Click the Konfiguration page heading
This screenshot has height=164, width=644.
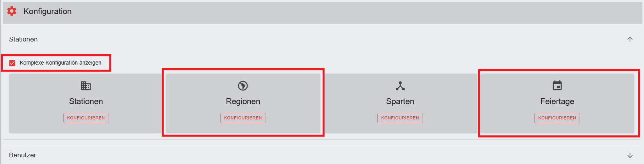47,11
